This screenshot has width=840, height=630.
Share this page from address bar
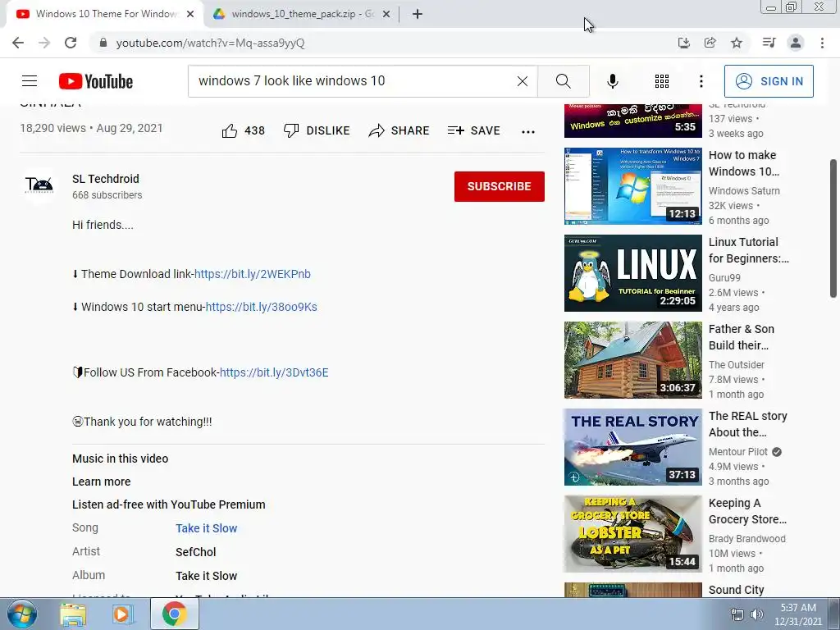[x=710, y=43]
